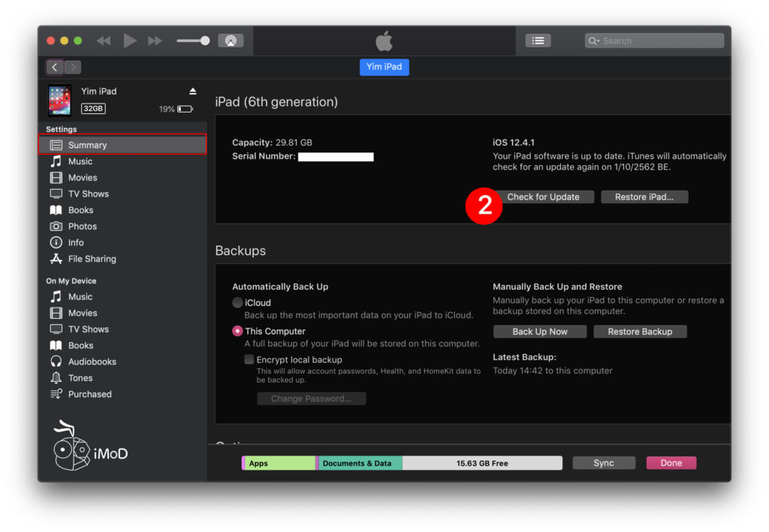Select Summary in the Settings list

click(88, 145)
